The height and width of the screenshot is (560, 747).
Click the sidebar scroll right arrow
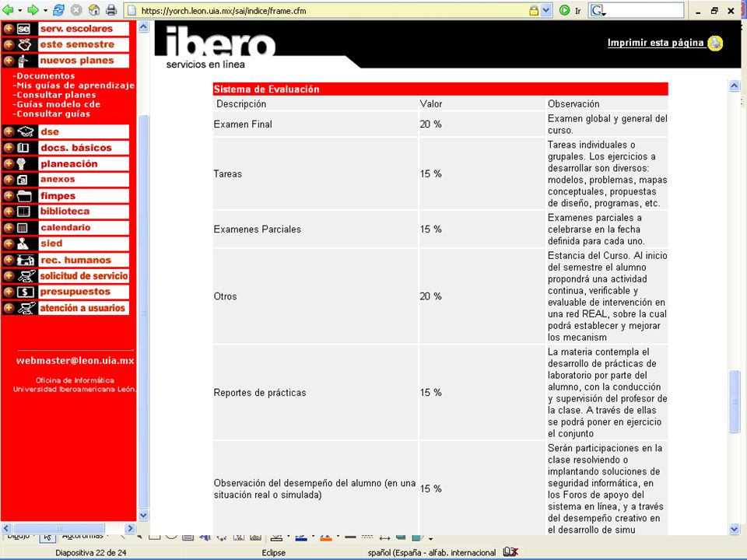click(130, 528)
